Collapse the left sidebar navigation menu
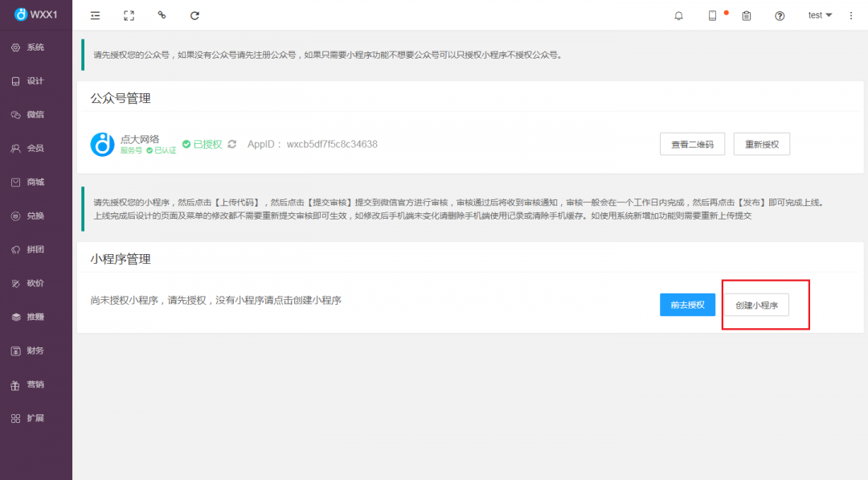Image resolution: width=868 pixels, height=480 pixels. pos(95,14)
